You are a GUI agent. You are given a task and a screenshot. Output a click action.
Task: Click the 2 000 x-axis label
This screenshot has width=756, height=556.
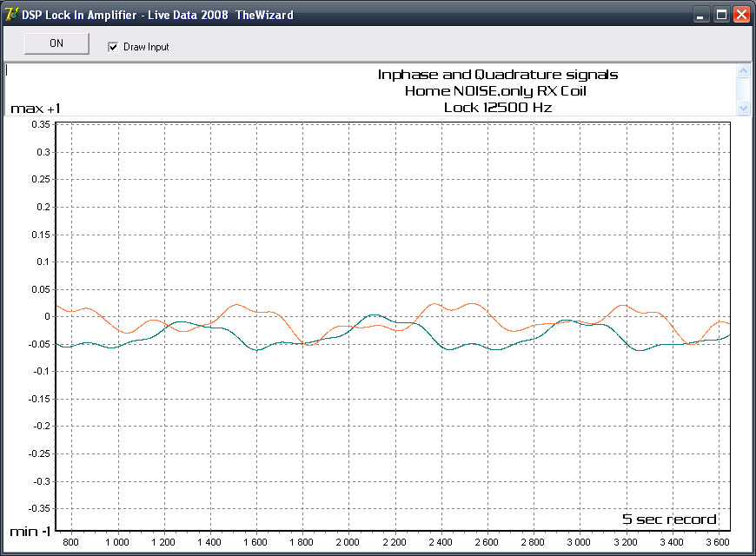pos(348,542)
